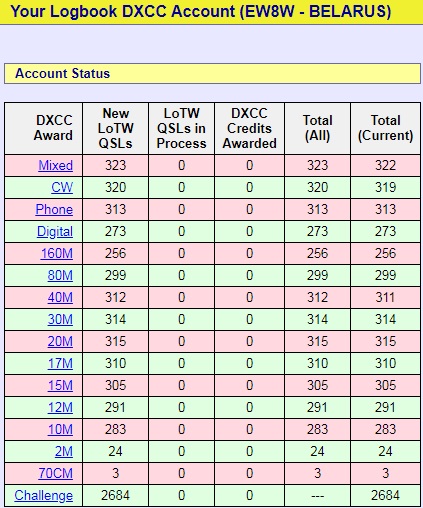Open the 80M award link
423x508 pixels.
point(60,275)
